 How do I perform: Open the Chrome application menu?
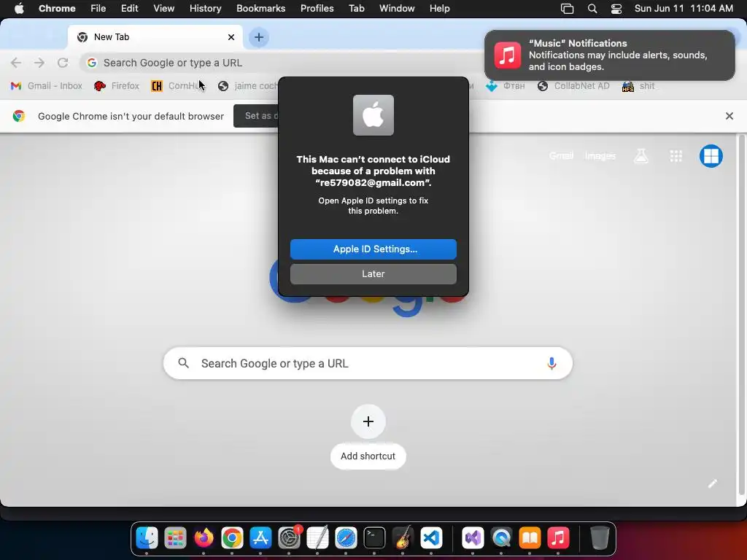pyautogui.click(x=57, y=9)
